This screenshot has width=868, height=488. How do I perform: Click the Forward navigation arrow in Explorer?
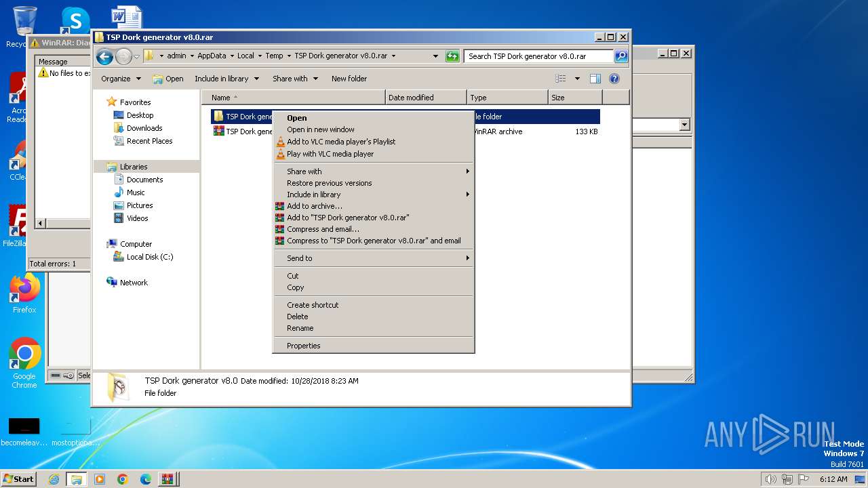click(123, 56)
